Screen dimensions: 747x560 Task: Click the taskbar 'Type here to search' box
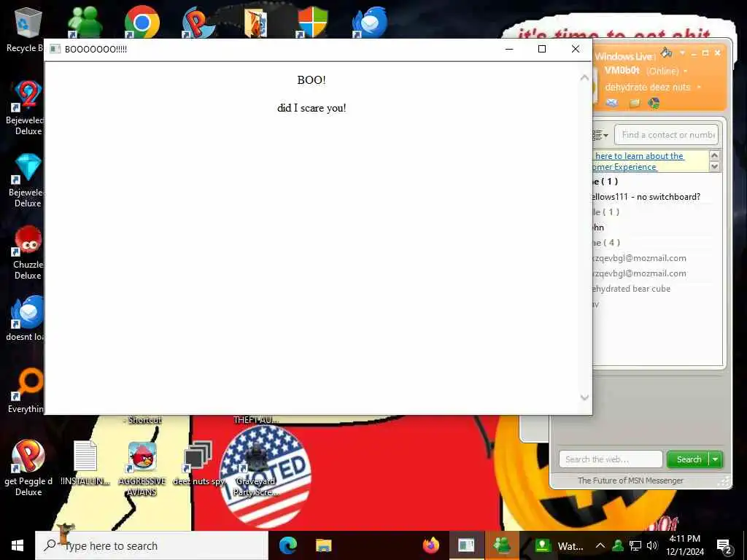[x=152, y=545]
